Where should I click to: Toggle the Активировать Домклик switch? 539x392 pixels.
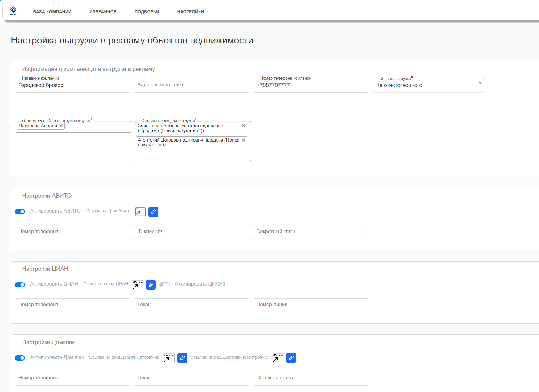(x=20, y=358)
